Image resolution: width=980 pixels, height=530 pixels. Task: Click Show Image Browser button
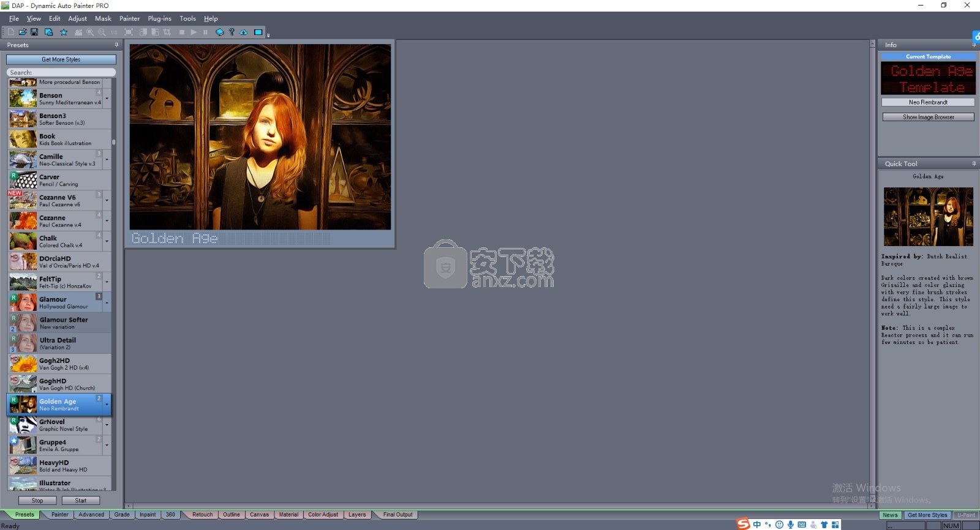click(928, 117)
